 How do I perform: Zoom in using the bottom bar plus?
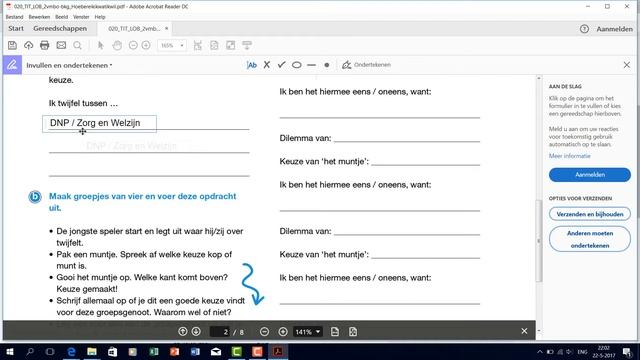283,332
